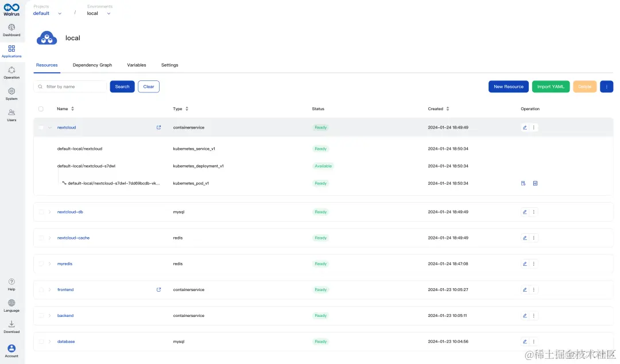Select the backend row checkbox
The image size is (620, 364).
click(x=41, y=316)
